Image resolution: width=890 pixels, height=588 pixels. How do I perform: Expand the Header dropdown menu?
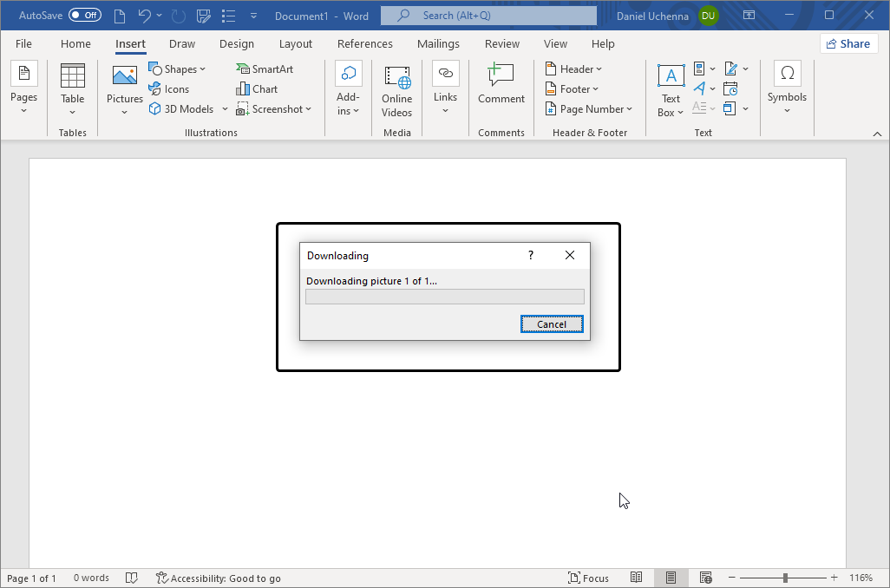click(x=573, y=69)
